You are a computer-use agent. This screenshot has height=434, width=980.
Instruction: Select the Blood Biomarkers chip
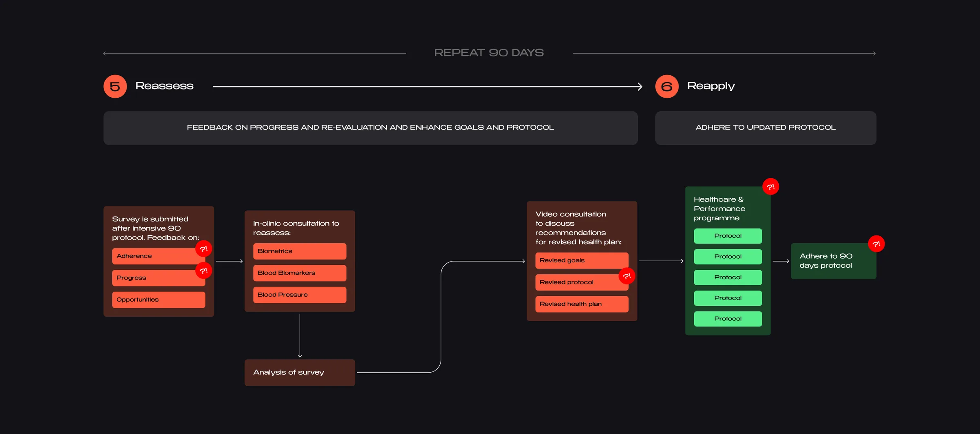(x=300, y=273)
